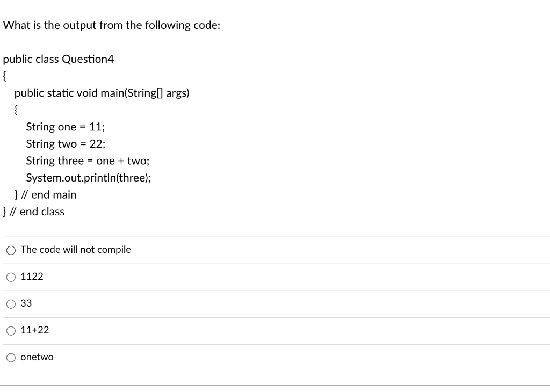Click the line "String three = one + two;"
550x392 pixels.
pos(87,161)
